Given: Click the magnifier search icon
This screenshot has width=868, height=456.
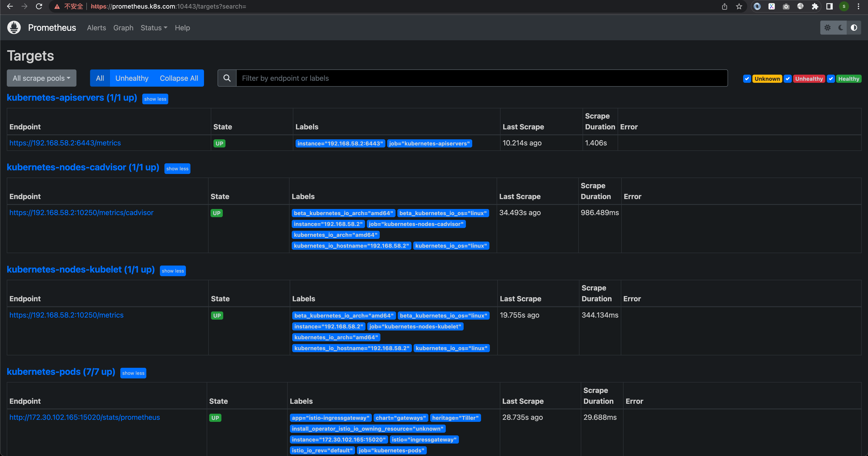Looking at the screenshot, I should 227,78.
